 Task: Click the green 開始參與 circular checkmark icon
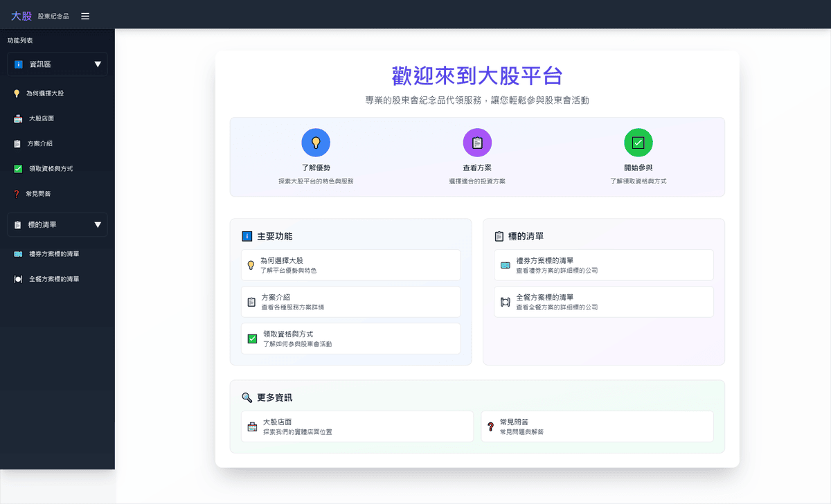638,142
